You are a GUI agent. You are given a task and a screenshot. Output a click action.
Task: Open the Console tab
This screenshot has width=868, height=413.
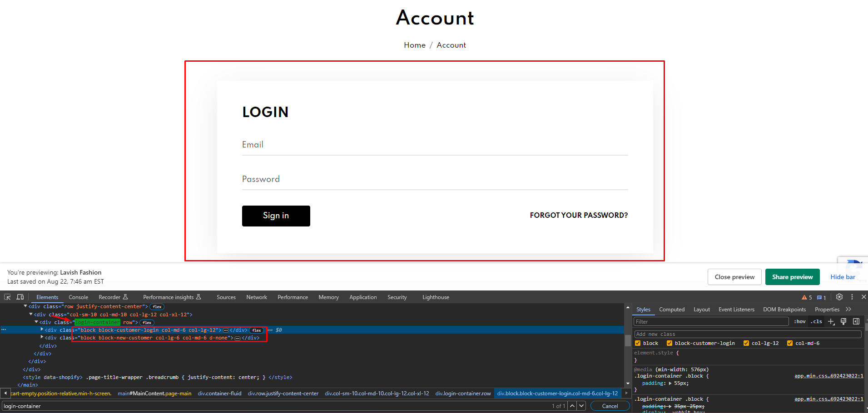[x=78, y=297]
